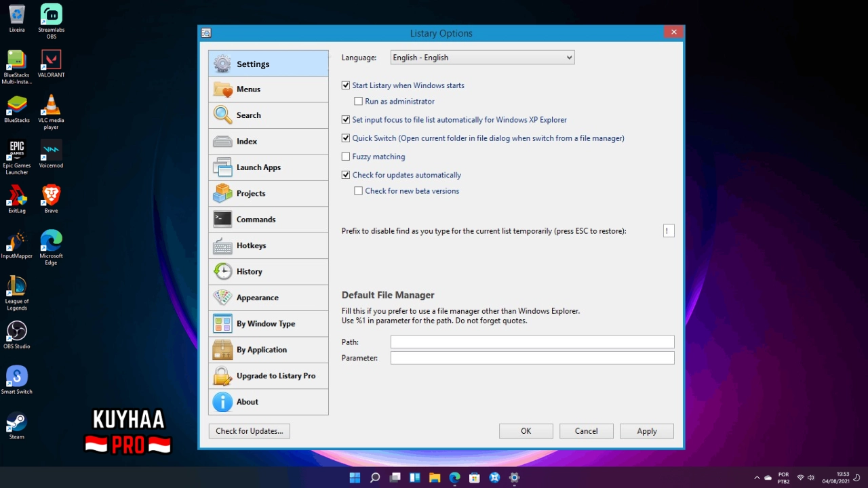Open Widgets from the taskbar
868x488 pixels.
(415, 478)
